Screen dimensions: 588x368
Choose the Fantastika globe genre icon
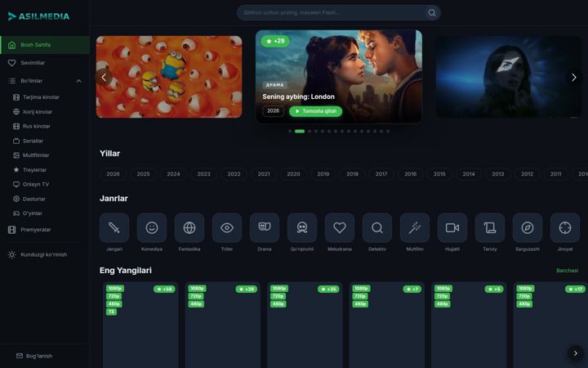click(x=189, y=227)
